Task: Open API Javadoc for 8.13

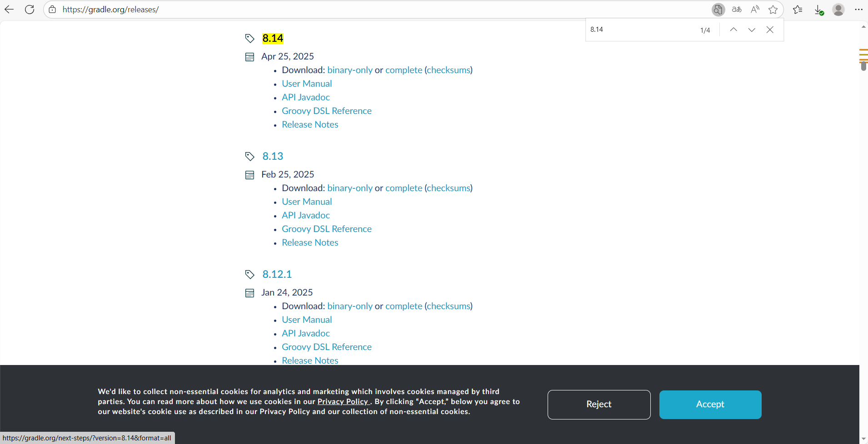Action: [306, 215]
